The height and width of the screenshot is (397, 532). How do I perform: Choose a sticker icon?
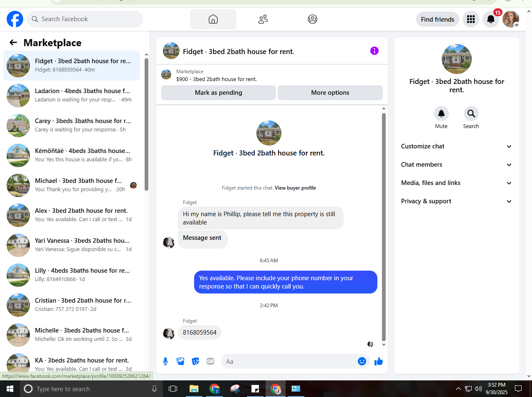[x=195, y=361]
